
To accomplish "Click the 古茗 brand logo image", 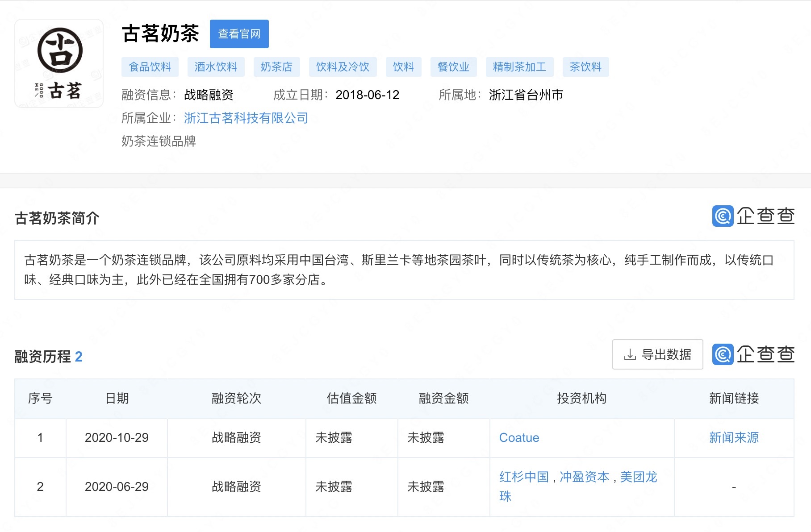I will coord(59,63).
